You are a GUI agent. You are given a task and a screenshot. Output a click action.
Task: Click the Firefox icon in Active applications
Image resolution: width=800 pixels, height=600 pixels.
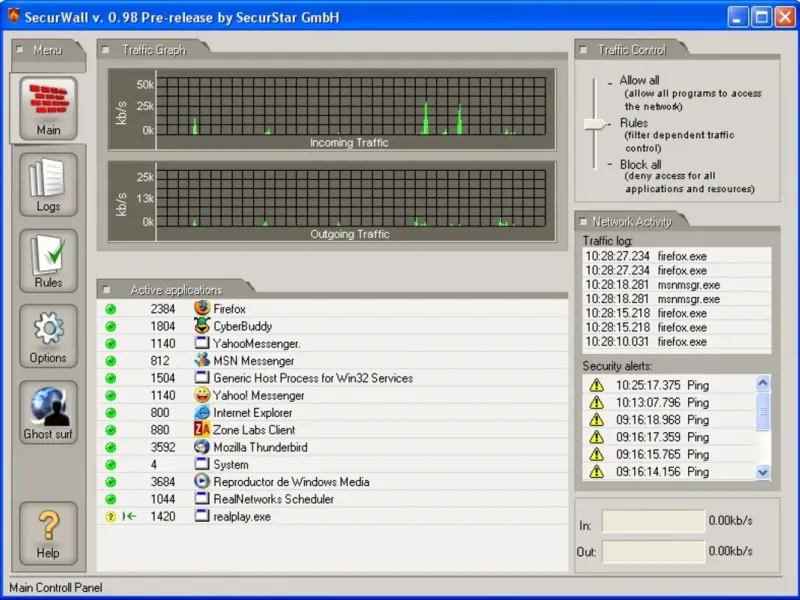point(202,309)
